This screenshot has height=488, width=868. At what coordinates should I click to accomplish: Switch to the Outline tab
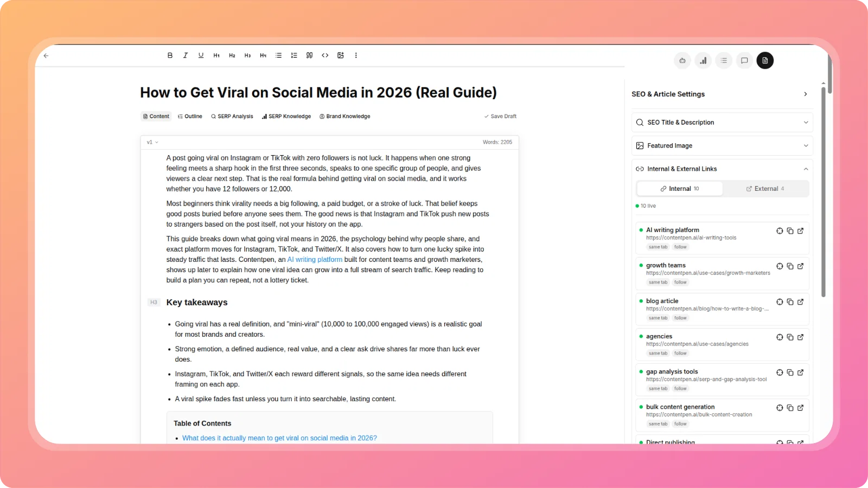click(190, 117)
